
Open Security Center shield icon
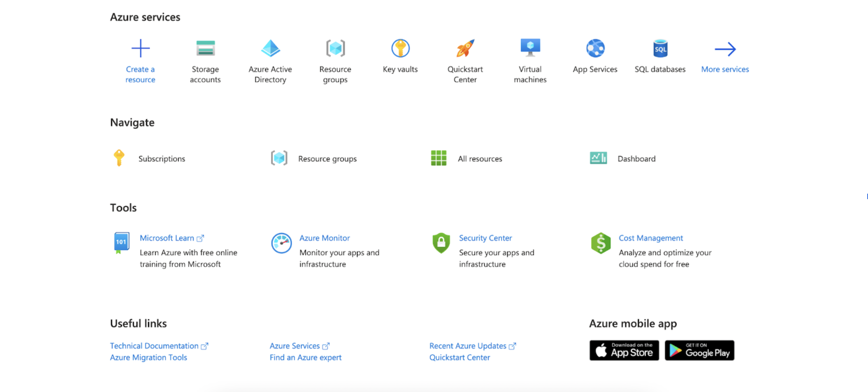click(441, 243)
